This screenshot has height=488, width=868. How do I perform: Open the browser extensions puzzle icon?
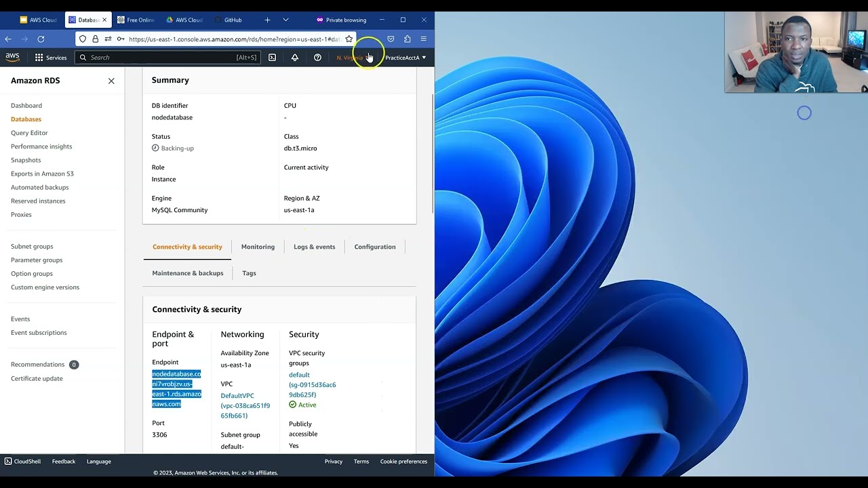tap(407, 39)
